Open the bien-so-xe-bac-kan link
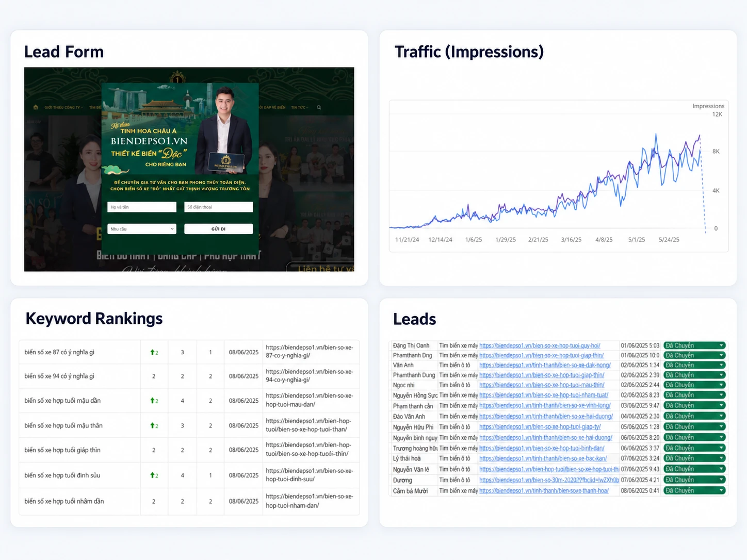This screenshot has width=747, height=560. (x=543, y=458)
